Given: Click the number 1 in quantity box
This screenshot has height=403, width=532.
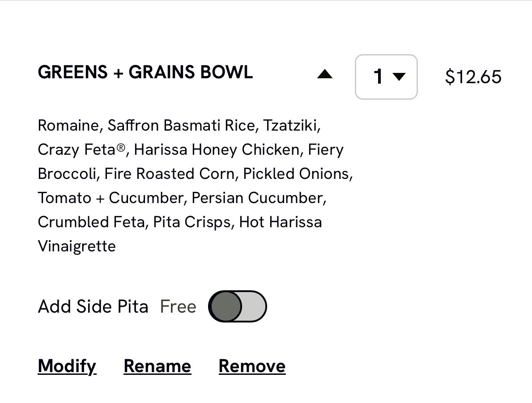Looking at the screenshot, I should coord(378,77).
